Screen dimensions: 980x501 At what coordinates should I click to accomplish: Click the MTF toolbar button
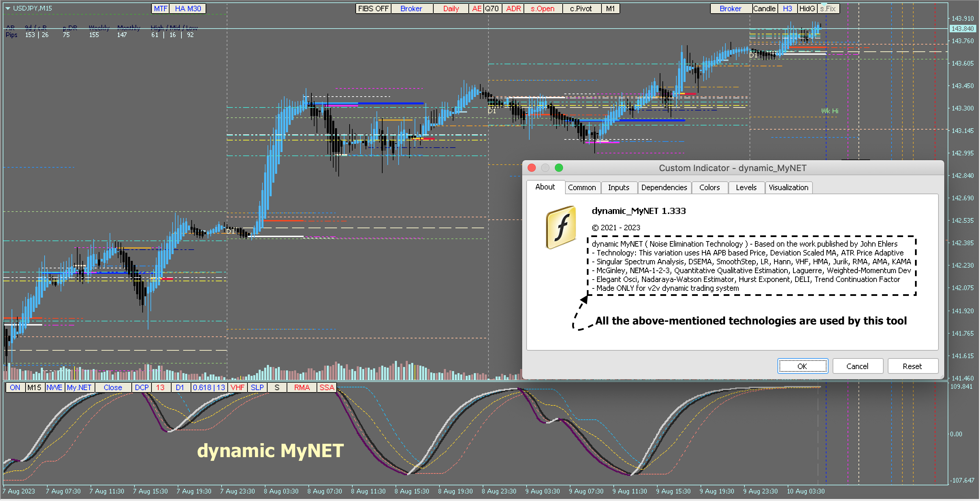pyautogui.click(x=160, y=9)
